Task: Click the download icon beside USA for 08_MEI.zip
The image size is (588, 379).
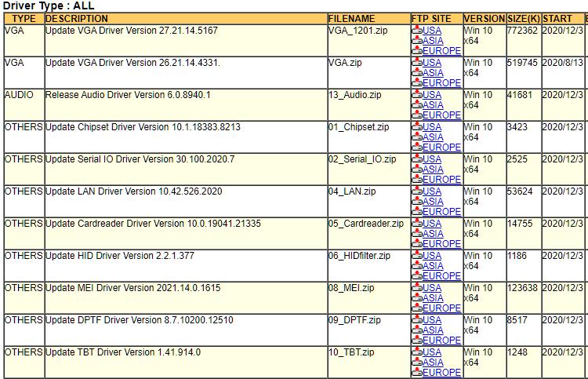Action: click(417, 288)
